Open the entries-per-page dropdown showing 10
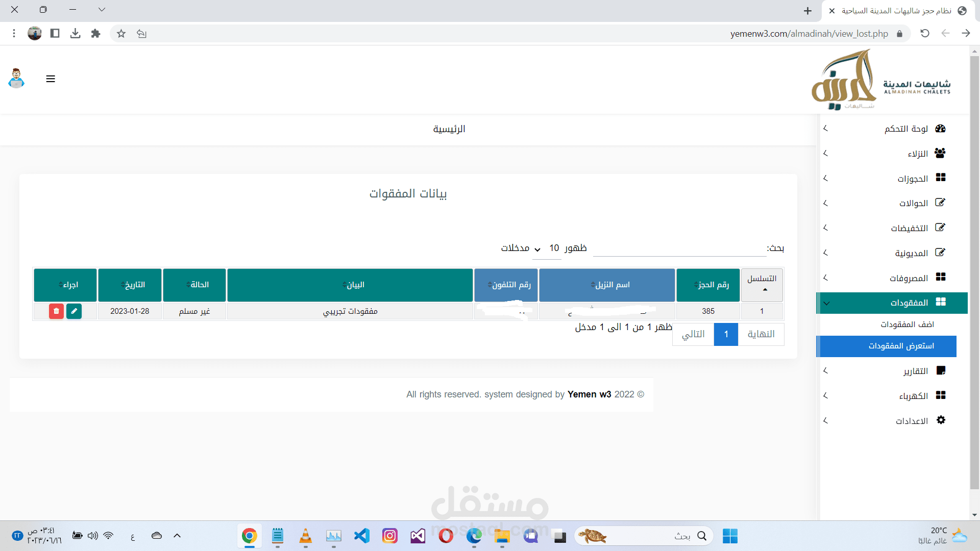Screen dimensions: 980x551 (545, 248)
